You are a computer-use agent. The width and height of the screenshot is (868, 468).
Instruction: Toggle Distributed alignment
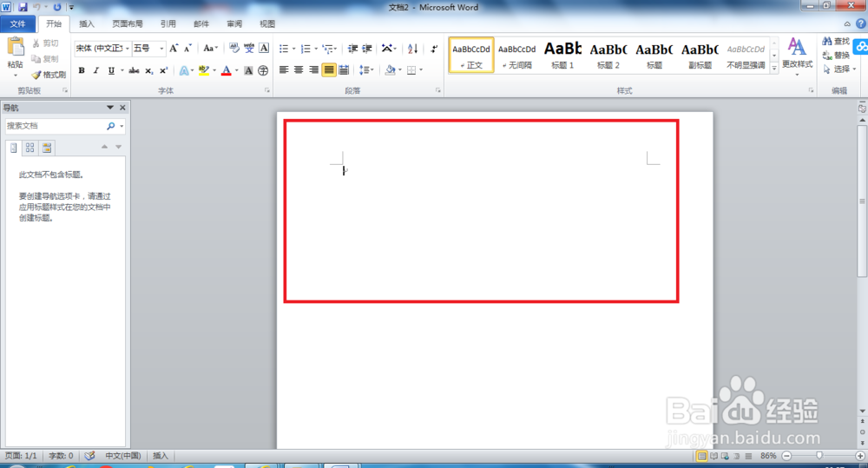click(x=344, y=69)
